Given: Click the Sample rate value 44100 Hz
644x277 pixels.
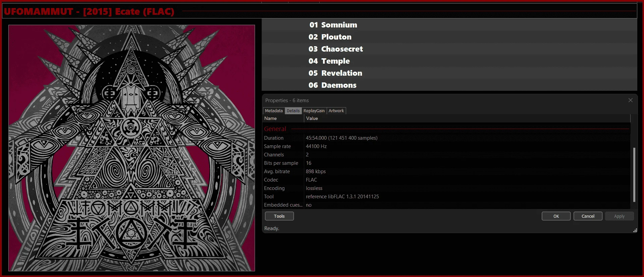Looking at the screenshot, I should pos(316,146).
